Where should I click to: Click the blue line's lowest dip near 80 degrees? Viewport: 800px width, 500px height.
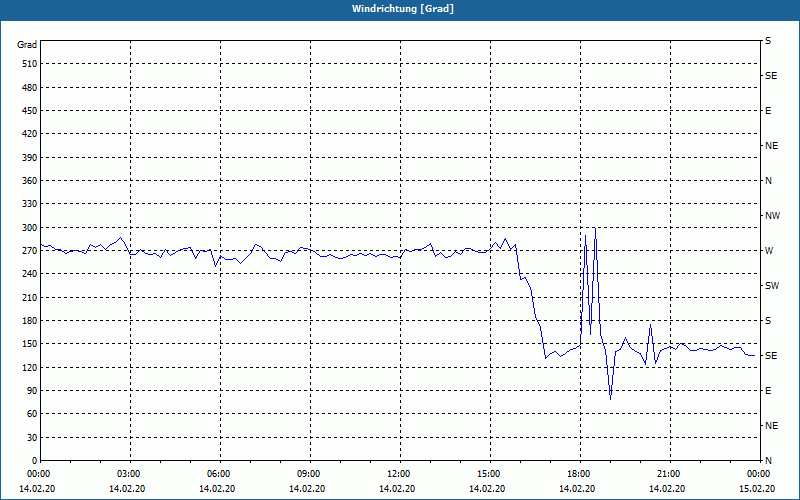pos(610,398)
